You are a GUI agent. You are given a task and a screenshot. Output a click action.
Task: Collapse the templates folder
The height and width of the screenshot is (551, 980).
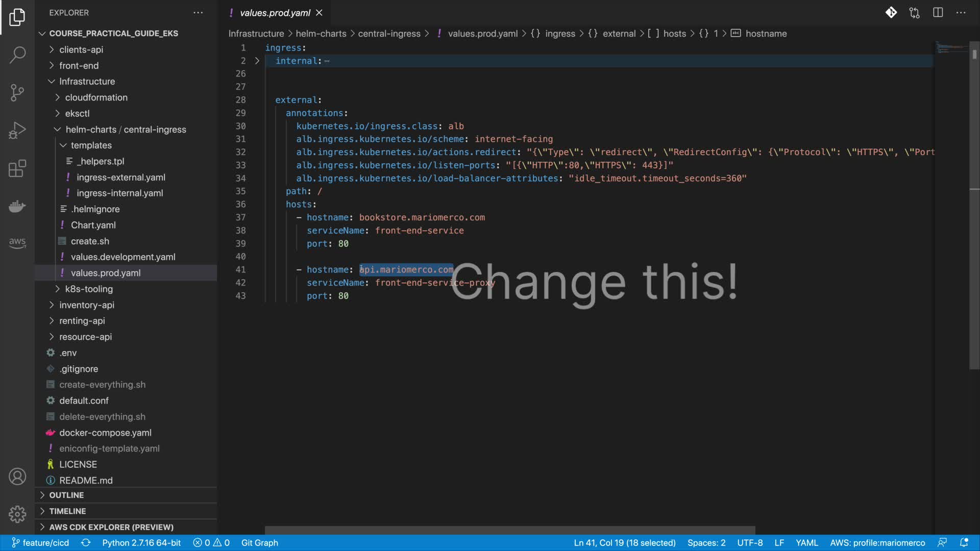click(x=91, y=145)
